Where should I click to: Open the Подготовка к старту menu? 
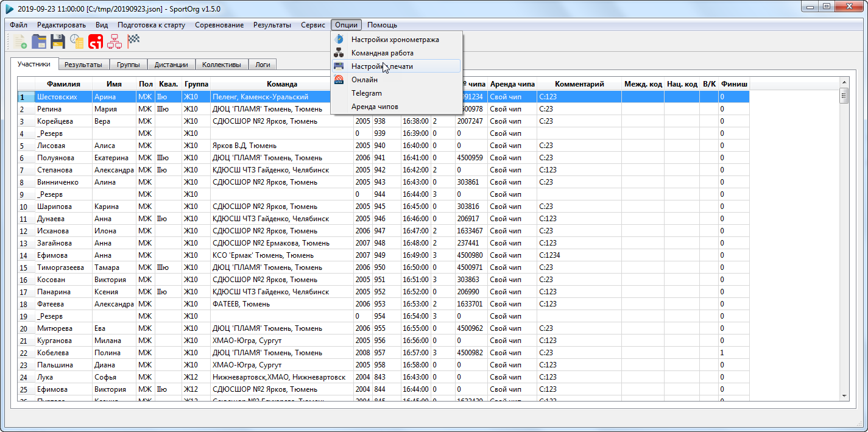coord(152,25)
